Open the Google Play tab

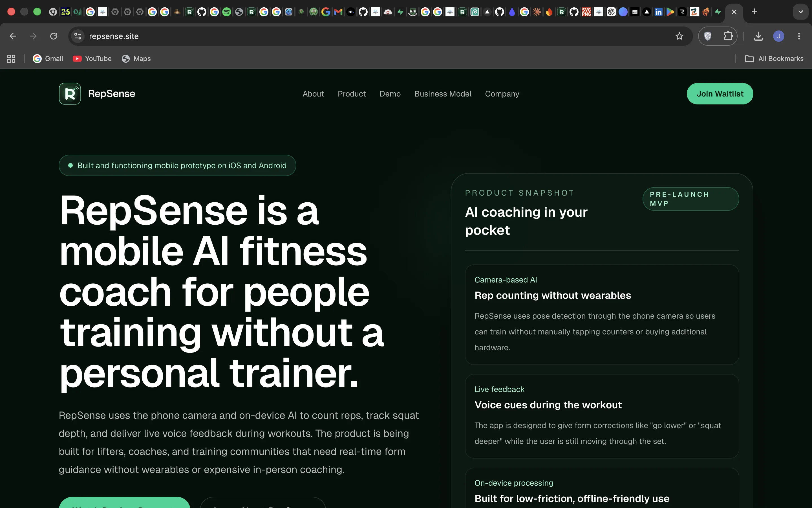click(x=670, y=12)
